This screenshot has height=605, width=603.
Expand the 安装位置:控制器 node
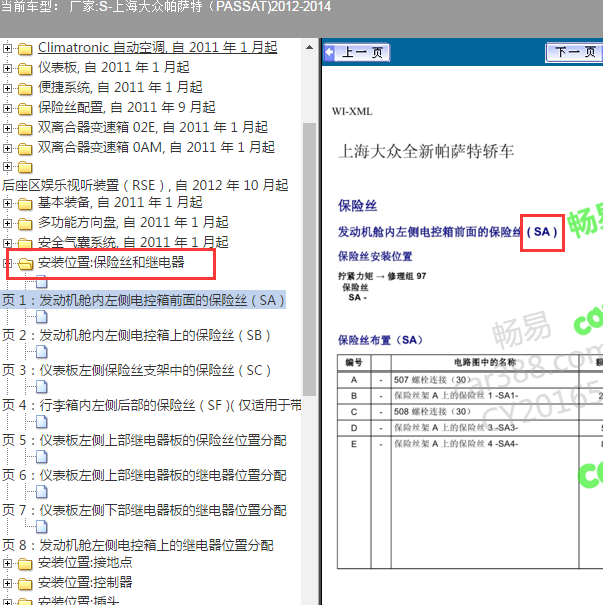(x=7, y=583)
